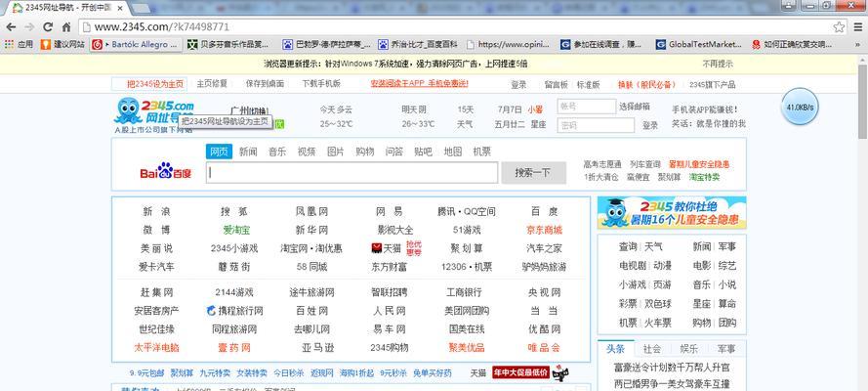Click the 2345 octopus site logo
The width and height of the screenshot is (868, 391).
[154, 110]
